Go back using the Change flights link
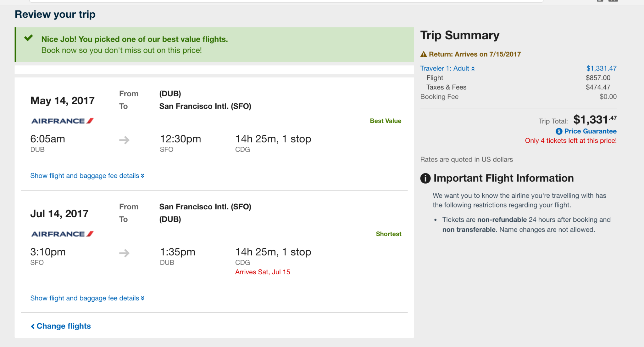Screen dimensions: 644x347 coord(61,326)
